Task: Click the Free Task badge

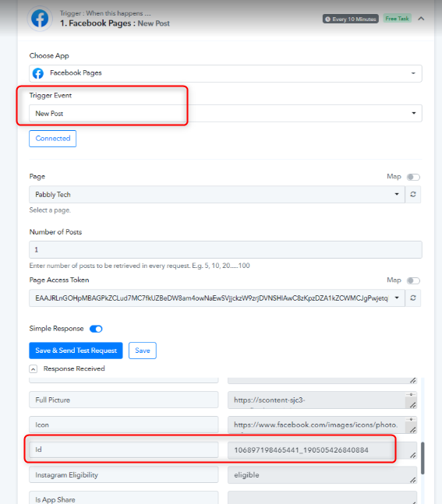Action: pos(398,19)
